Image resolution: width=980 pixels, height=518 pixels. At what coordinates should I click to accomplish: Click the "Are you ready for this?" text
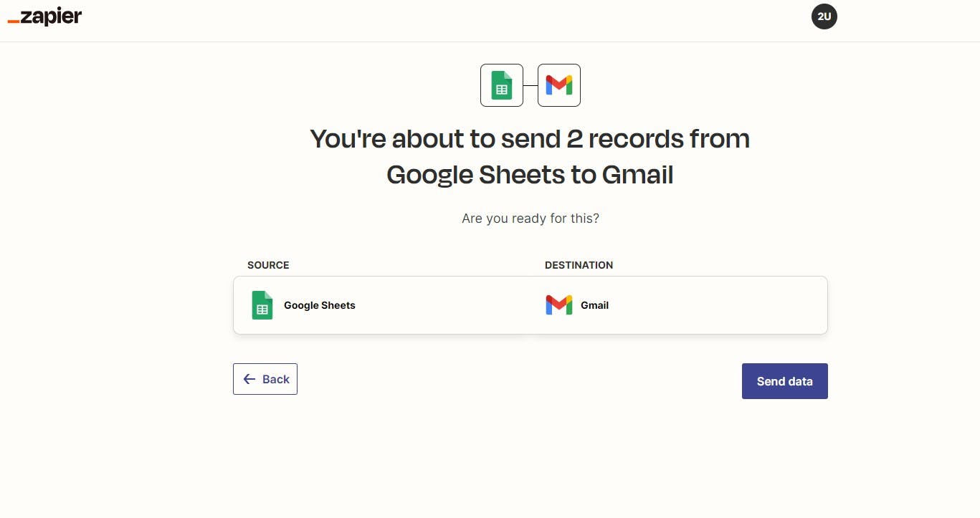(530, 219)
